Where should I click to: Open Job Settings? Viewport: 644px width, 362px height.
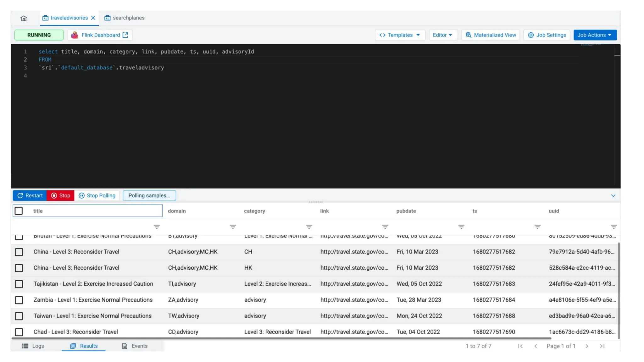click(x=547, y=35)
